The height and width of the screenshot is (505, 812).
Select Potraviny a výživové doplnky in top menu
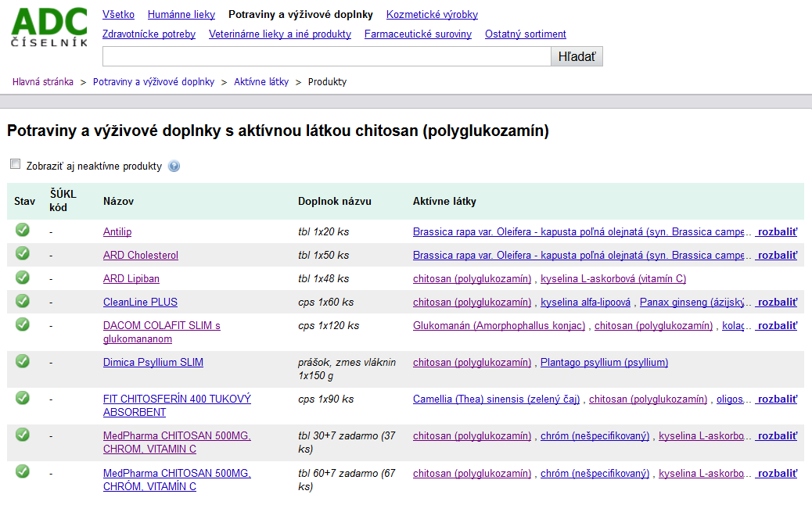click(x=300, y=15)
